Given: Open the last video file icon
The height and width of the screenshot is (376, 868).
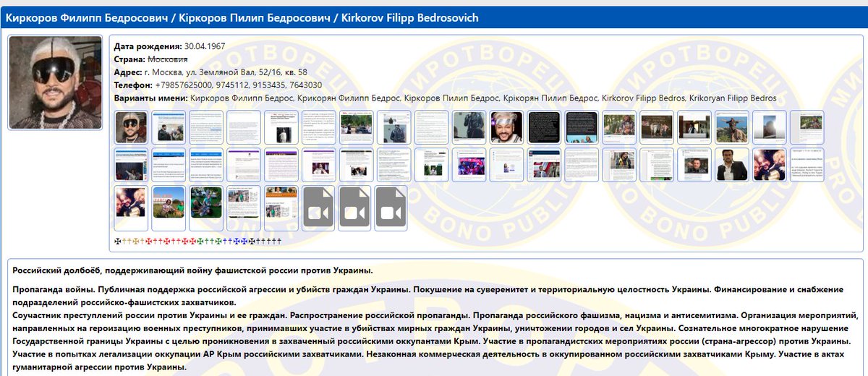Looking at the screenshot, I should pyautogui.click(x=391, y=209).
